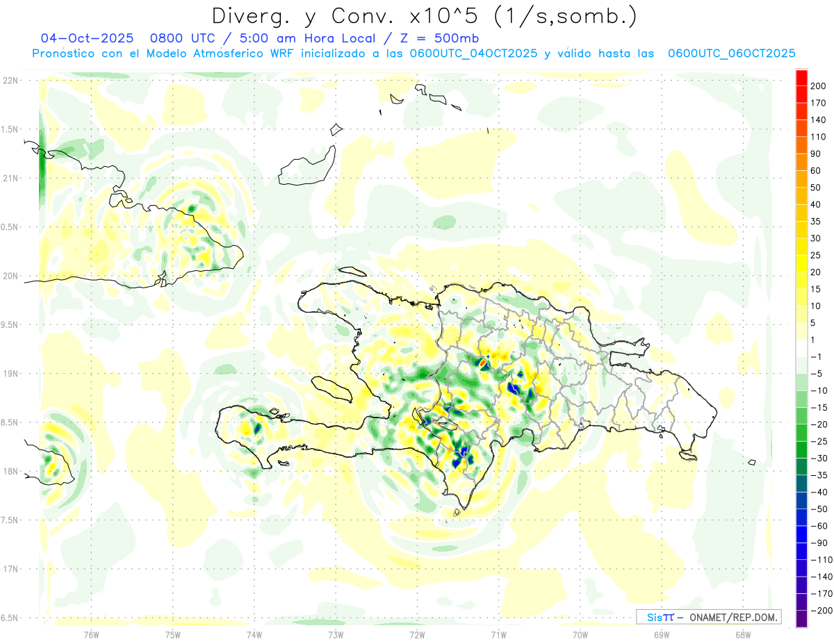The image size is (834, 644).
Task: Click the '74W' longitude label
Action: [x=254, y=634]
